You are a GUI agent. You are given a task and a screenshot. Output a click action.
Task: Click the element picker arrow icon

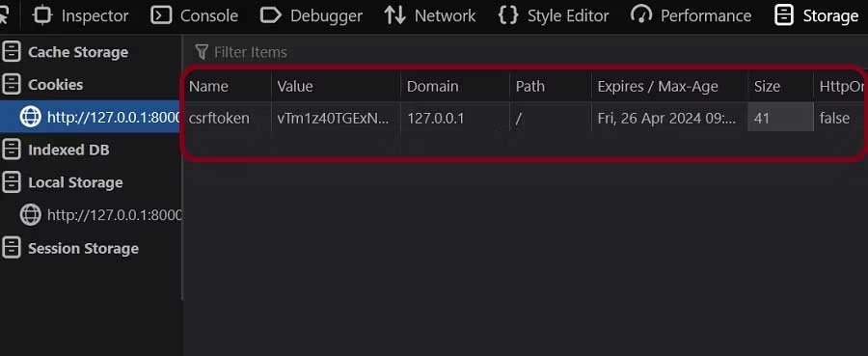[x=5, y=15]
